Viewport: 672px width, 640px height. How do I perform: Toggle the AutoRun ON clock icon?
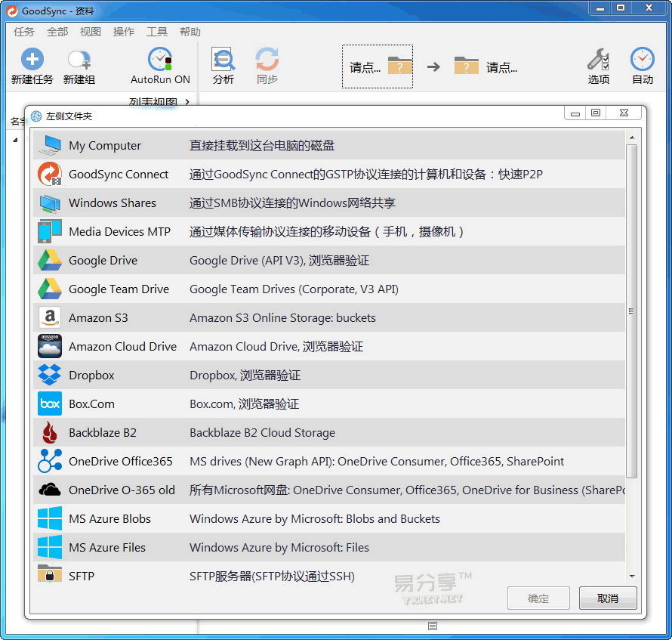[160, 59]
